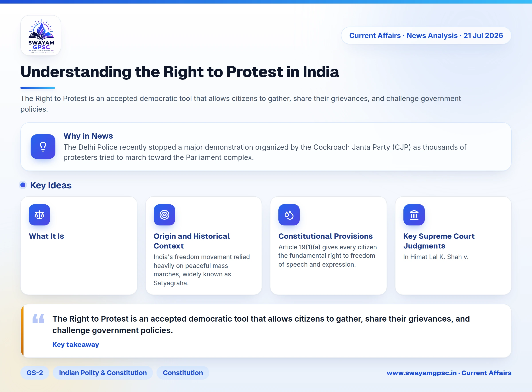Select the Constitution tag
The width and height of the screenshot is (532, 392).
(x=183, y=373)
